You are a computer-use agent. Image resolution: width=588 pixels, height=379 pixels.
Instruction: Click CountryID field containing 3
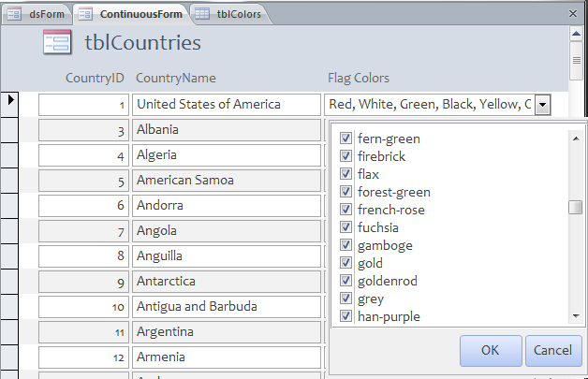[x=83, y=130]
